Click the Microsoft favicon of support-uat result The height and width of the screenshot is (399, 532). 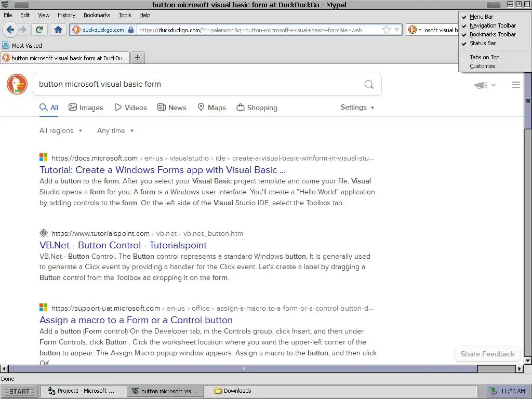point(44,308)
